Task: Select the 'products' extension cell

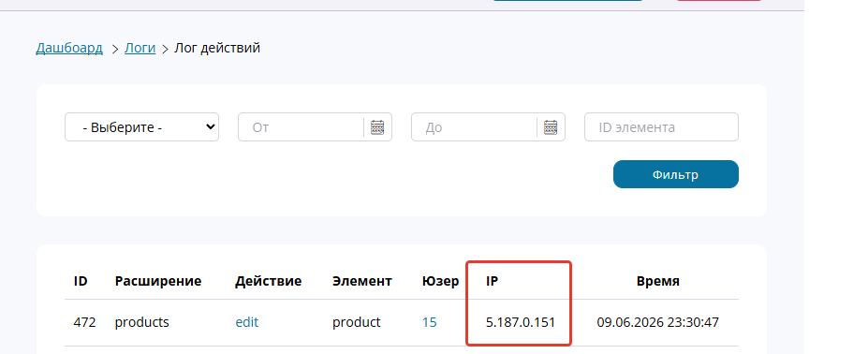Action: (141, 322)
